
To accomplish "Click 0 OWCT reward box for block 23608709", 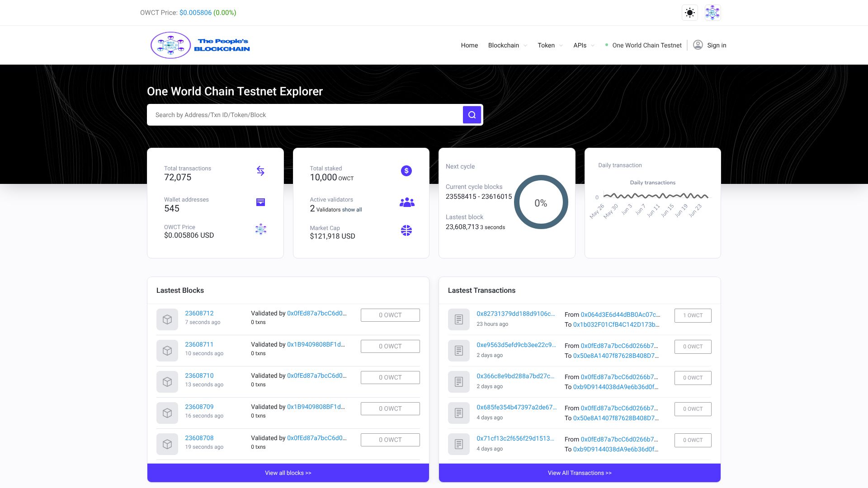I will pyautogui.click(x=390, y=408).
